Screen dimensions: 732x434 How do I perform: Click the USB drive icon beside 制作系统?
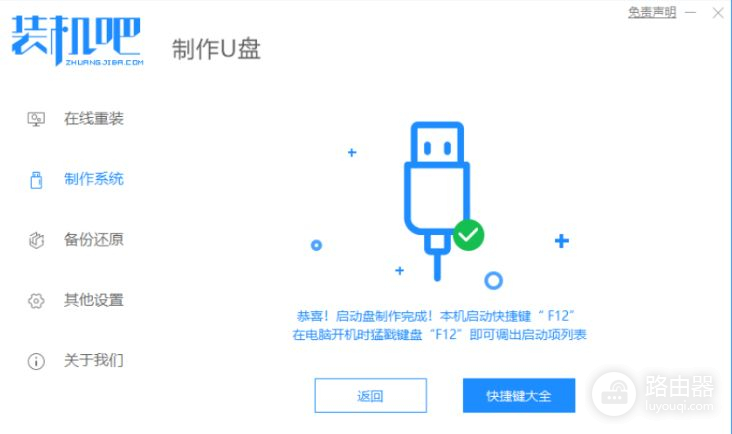36,180
